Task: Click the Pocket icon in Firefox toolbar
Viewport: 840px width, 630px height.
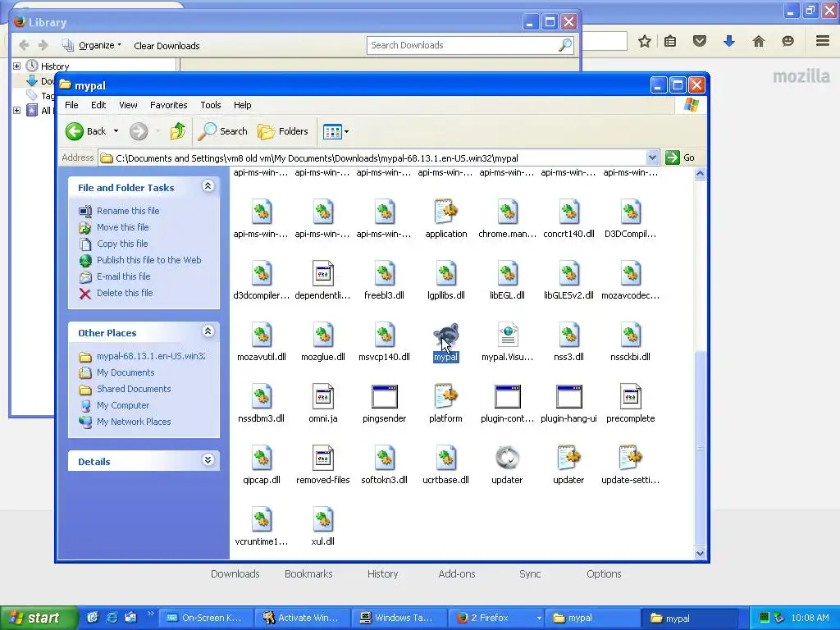Action: 699,41
